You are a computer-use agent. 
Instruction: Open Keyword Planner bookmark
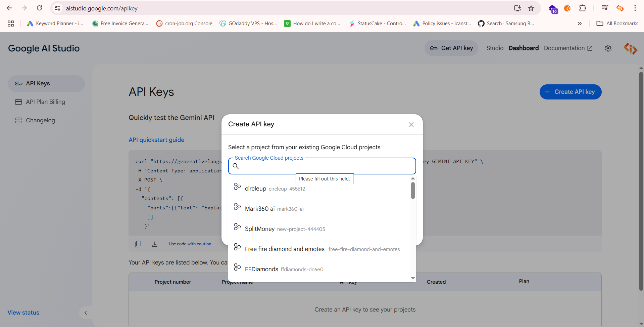[x=55, y=24]
